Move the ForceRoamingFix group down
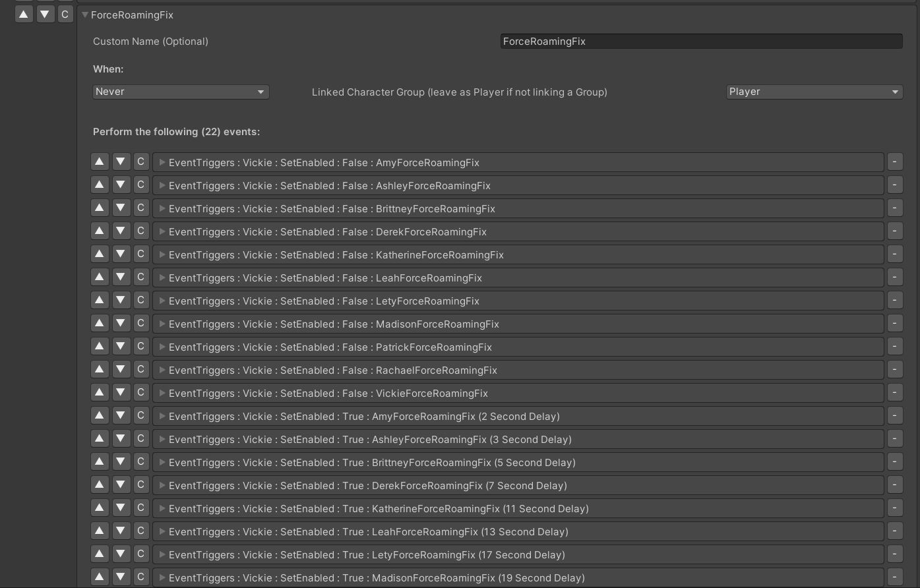 (x=45, y=14)
